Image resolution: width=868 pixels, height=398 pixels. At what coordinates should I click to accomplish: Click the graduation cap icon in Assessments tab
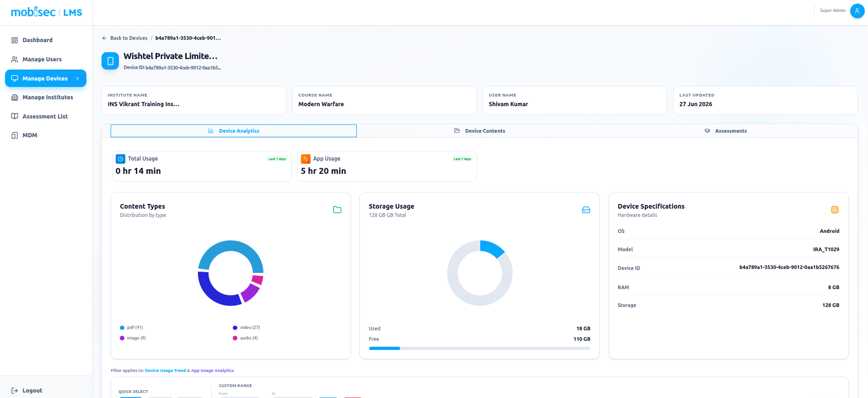pos(707,131)
